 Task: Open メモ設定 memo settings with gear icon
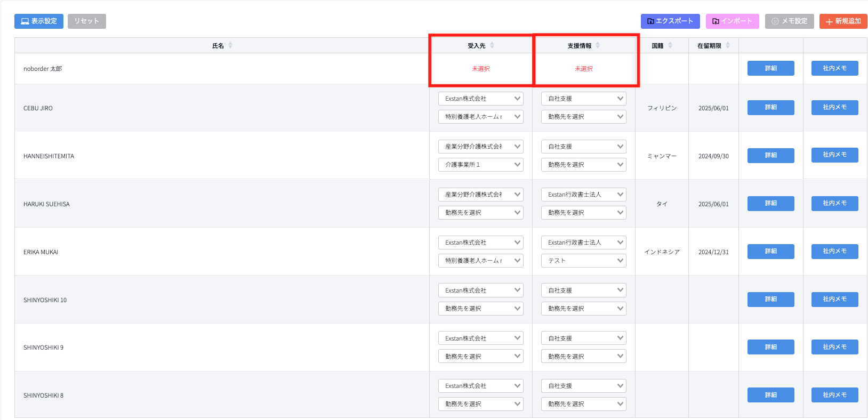pos(789,21)
